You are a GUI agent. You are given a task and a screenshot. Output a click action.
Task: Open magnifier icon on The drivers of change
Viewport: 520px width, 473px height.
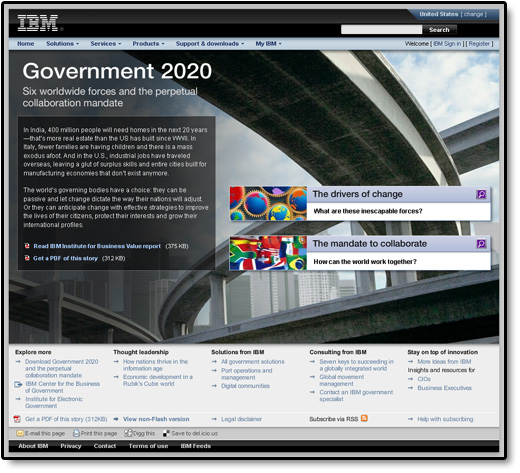pos(481,194)
